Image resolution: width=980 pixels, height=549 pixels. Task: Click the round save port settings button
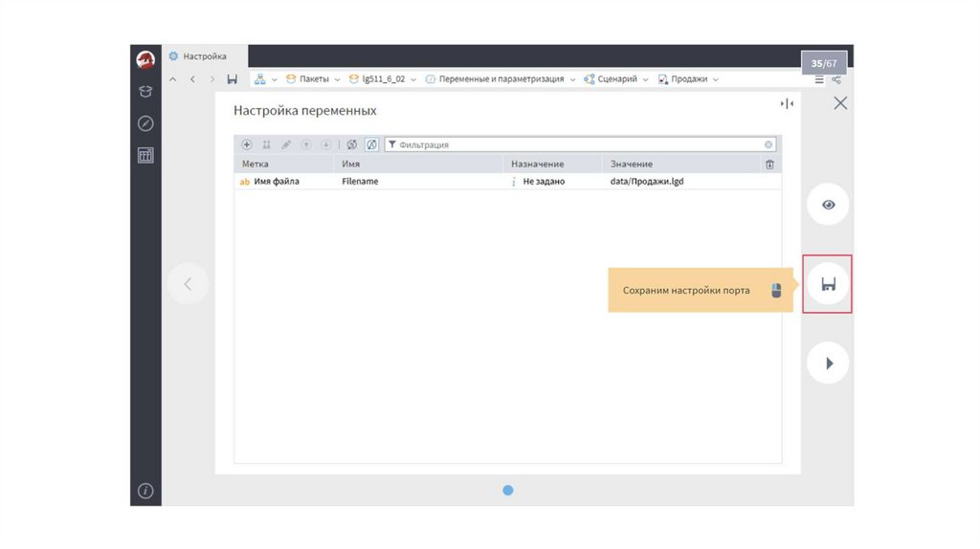coord(828,284)
